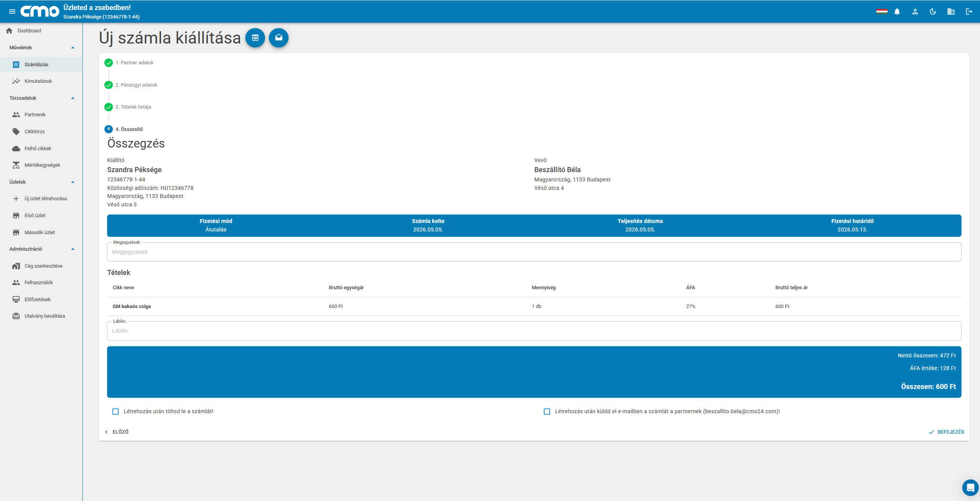Open the hamburger menu icon
Screen dimensions: 980x501
coord(12,12)
